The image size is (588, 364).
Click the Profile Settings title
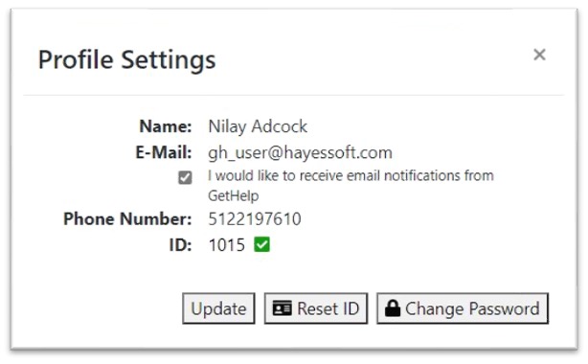point(127,60)
